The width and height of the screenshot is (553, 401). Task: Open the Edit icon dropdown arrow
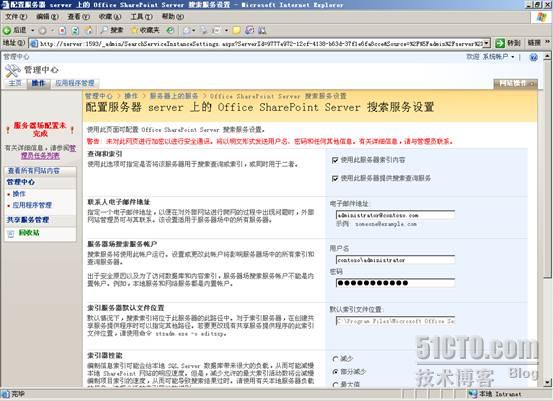(226, 31)
